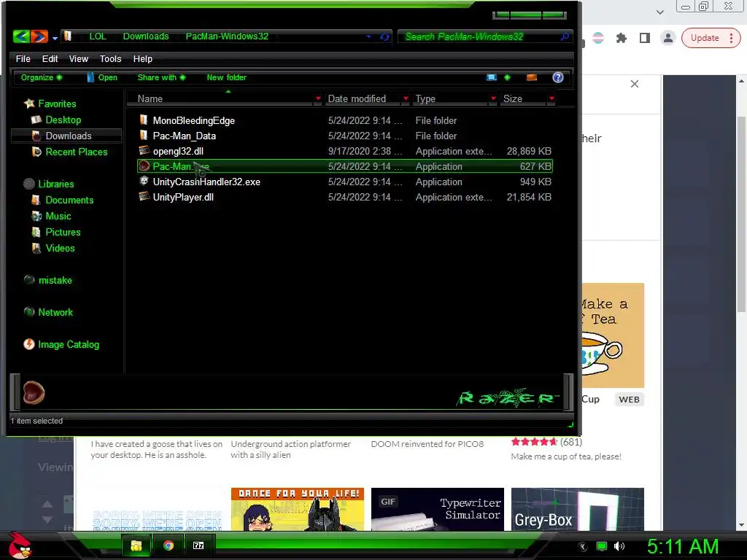This screenshot has width=747, height=560.
Task: Navigate to Downloads in the address path
Action: tap(146, 36)
